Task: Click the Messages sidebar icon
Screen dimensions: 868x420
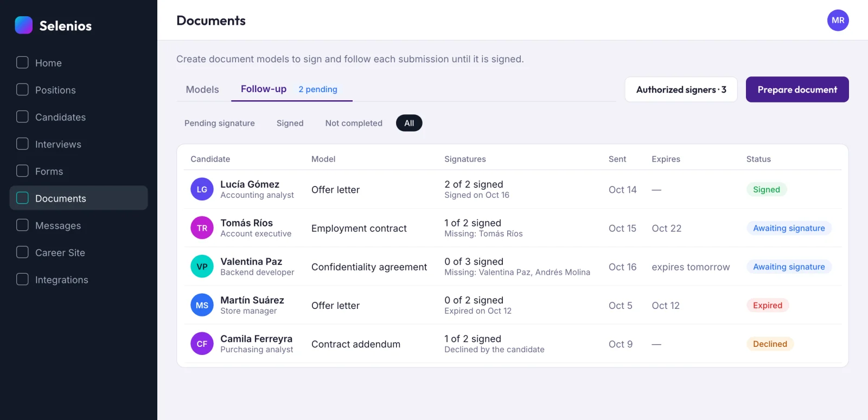Action: 22,225
